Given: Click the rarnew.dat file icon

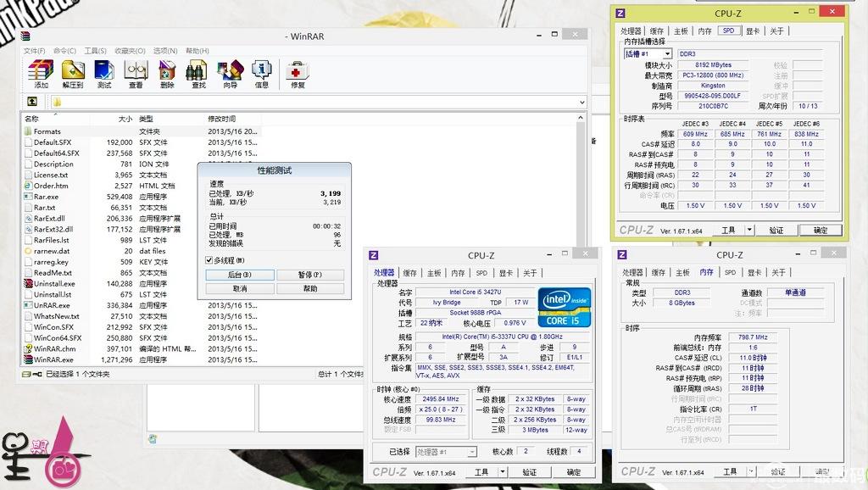Looking at the screenshot, I should click(x=28, y=251).
